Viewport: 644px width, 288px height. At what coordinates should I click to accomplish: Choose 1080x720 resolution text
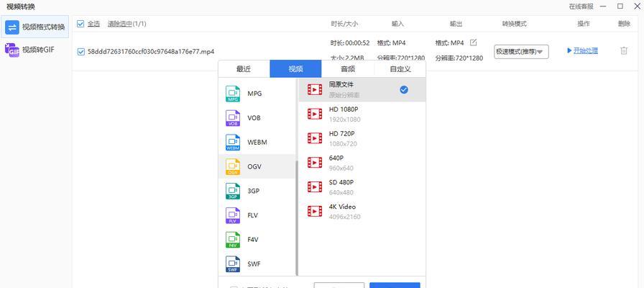[x=343, y=144]
